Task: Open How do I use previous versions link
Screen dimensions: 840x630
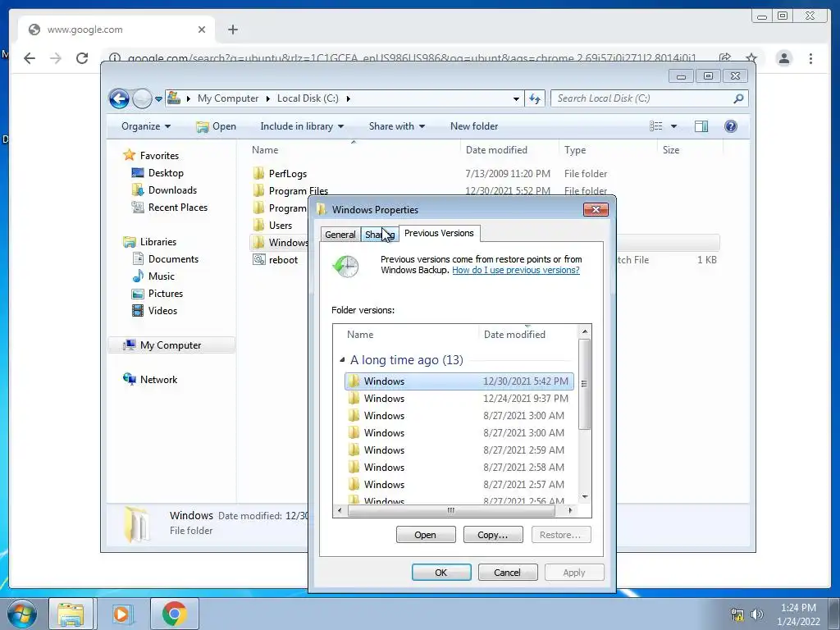Action: tap(516, 270)
